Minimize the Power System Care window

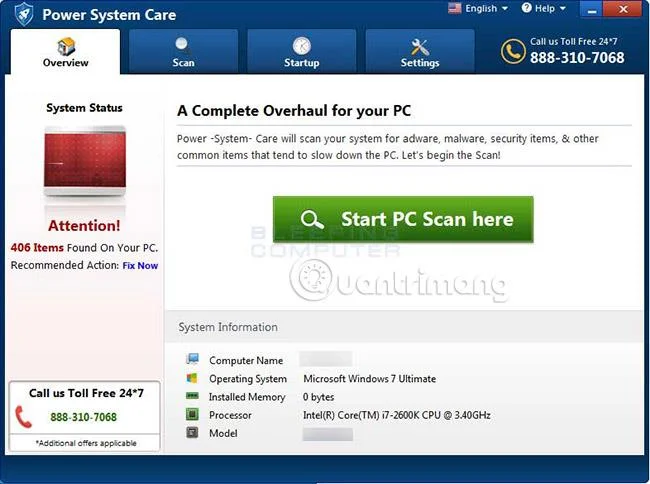pos(592,9)
